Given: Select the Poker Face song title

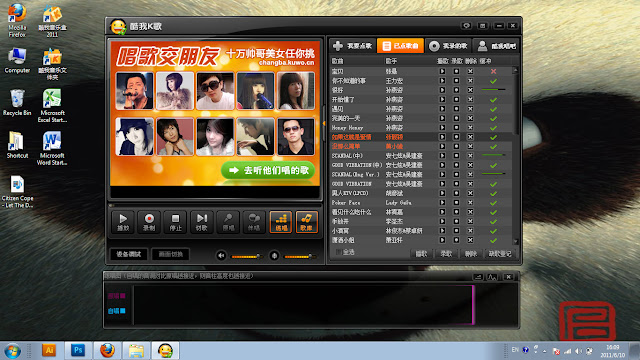Looking at the screenshot, I should coord(346,203).
